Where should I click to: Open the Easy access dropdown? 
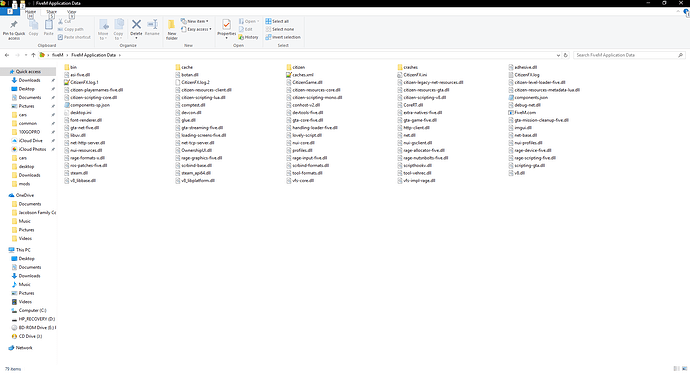(x=196, y=29)
